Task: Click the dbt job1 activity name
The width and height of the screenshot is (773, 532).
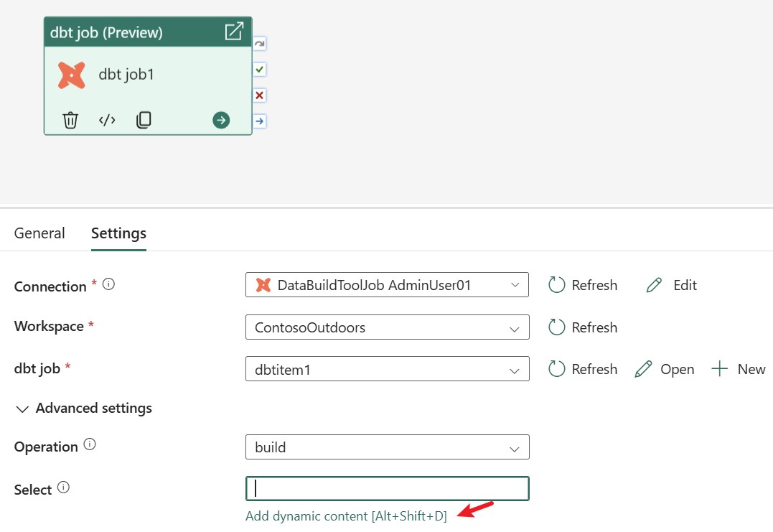Action: (x=126, y=75)
